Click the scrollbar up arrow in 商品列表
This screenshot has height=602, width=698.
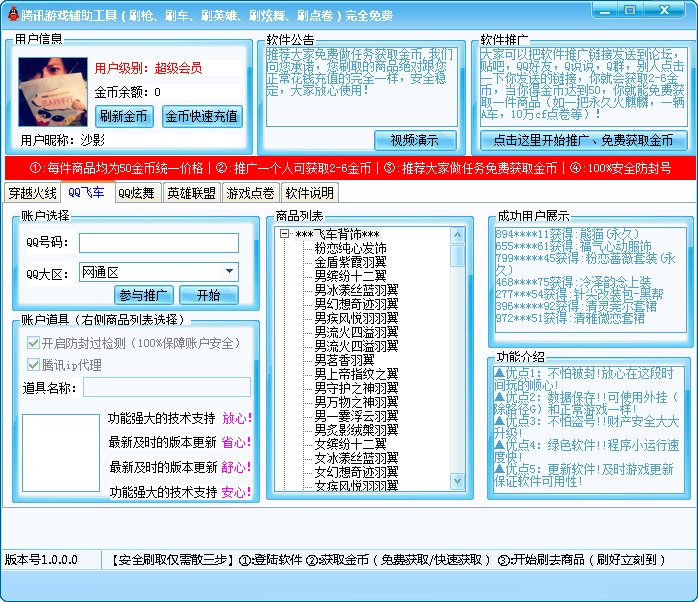tap(457, 236)
